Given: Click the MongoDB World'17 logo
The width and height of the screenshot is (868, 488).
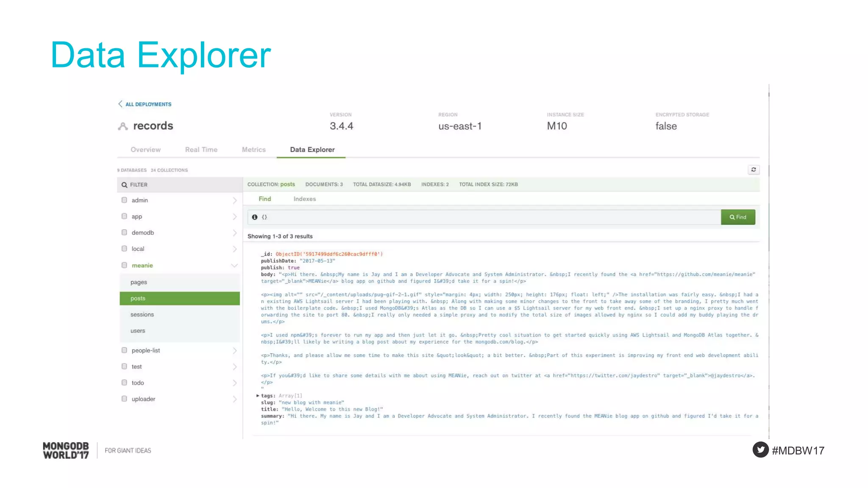Looking at the screenshot, I should [66, 450].
